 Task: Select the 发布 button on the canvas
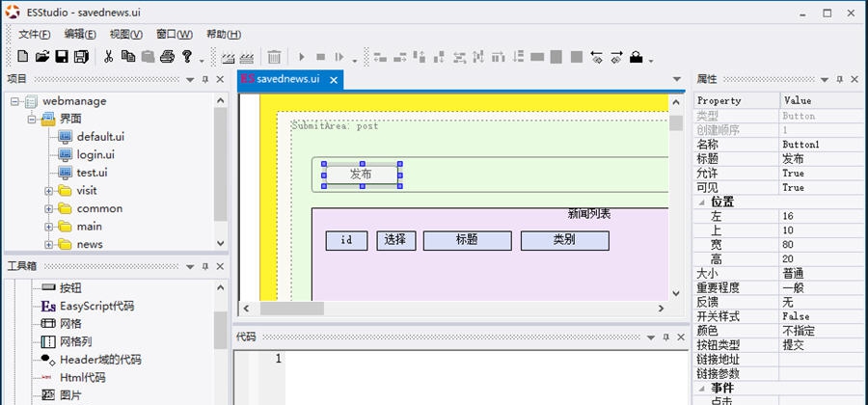pyautogui.click(x=362, y=175)
